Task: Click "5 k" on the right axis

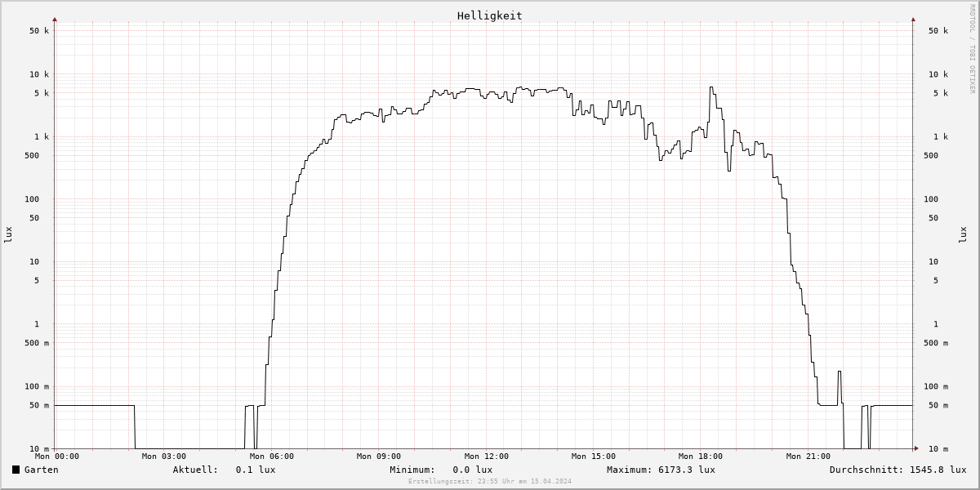Action: (x=941, y=93)
